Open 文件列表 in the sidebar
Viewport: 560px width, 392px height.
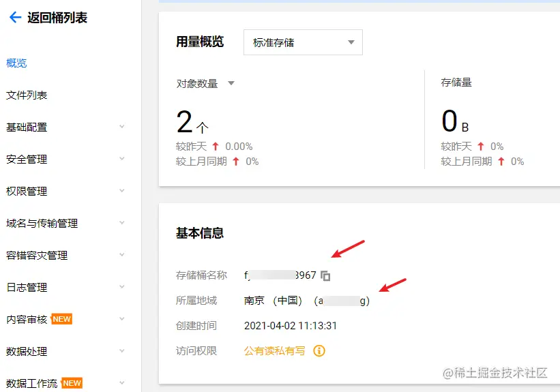(27, 95)
